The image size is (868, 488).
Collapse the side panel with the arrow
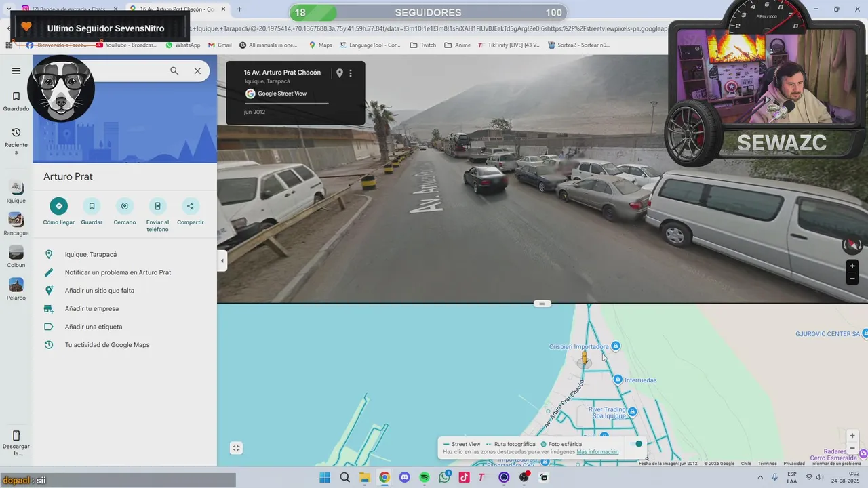tap(222, 260)
